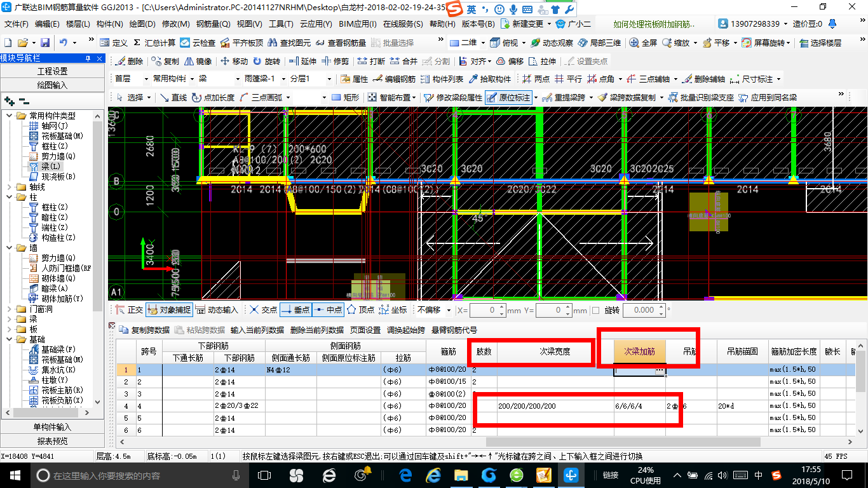The width and height of the screenshot is (868, 488).
Task: Expand the 门窗洞 tree node
Action: pyautogui.click(x=9, y=309)
